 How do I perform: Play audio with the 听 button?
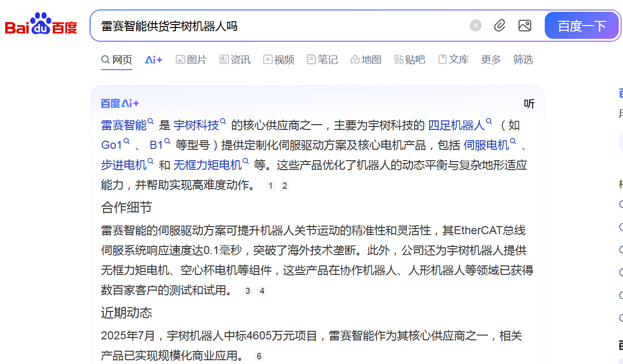[x=529, y=104]
